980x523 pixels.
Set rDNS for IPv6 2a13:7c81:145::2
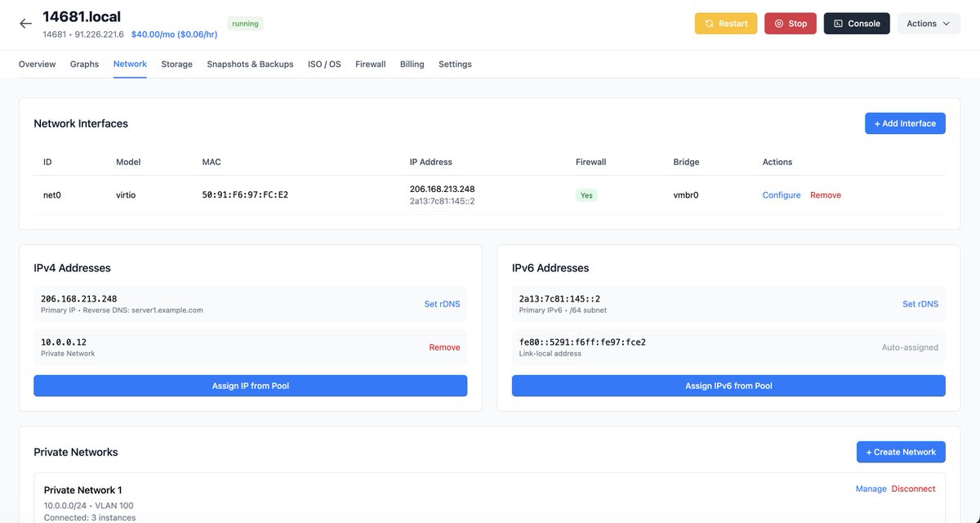[x=920, y=304]
